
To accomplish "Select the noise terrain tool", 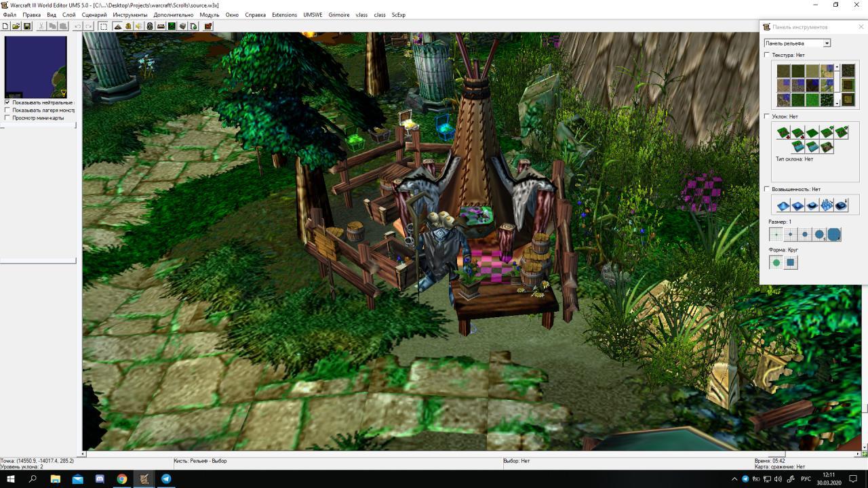I will coord(827,205).
